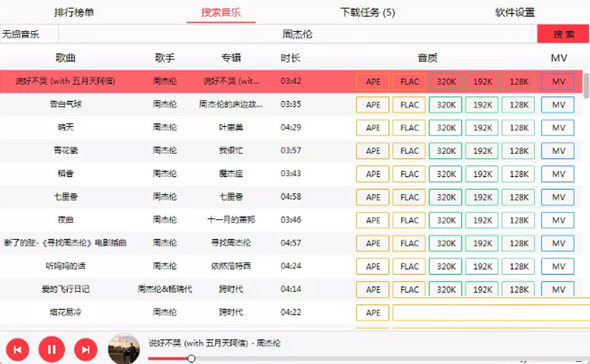The height and width of the screenshot is (364, 590).
Task: Click the vertical scrollbar of results list
Action: 586,85
